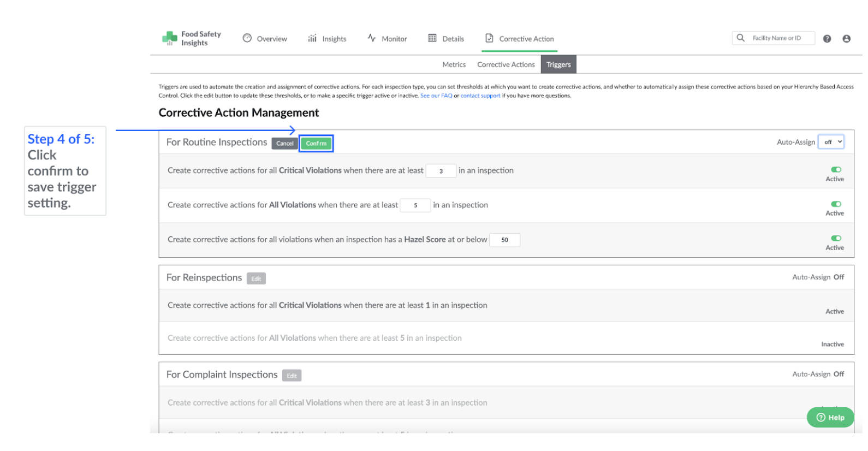
Task: Switch to the Corrective Actions sub-tab
Action: (x=506, y=64)
